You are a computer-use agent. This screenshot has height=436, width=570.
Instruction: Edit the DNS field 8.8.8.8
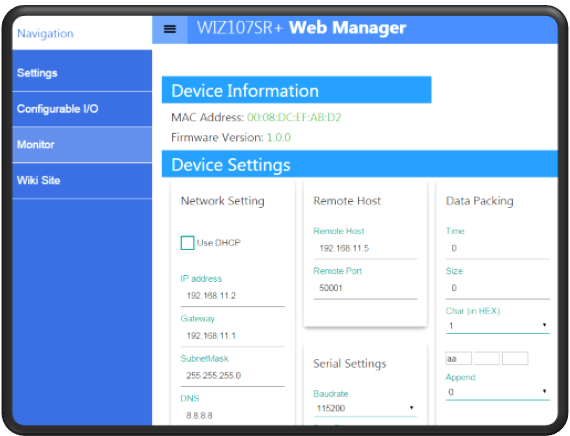[x=233, y=415]
